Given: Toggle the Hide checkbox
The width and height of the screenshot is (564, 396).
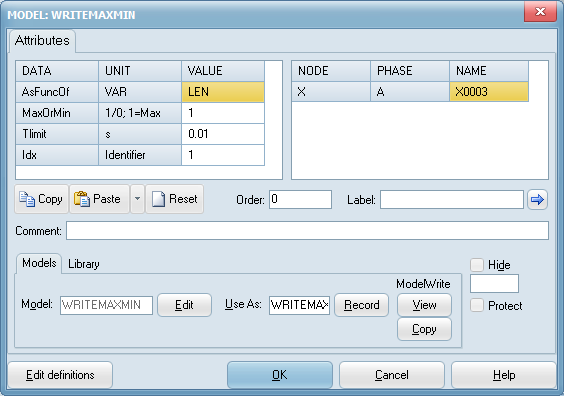Looking at the screenshot, I should [477, 265].
